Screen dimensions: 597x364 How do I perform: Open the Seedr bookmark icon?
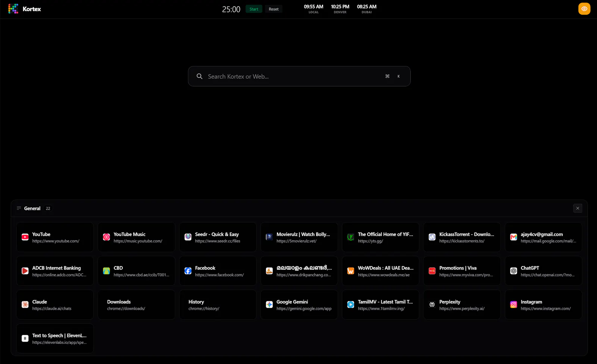pyautogui.click(x=188, y=237)
